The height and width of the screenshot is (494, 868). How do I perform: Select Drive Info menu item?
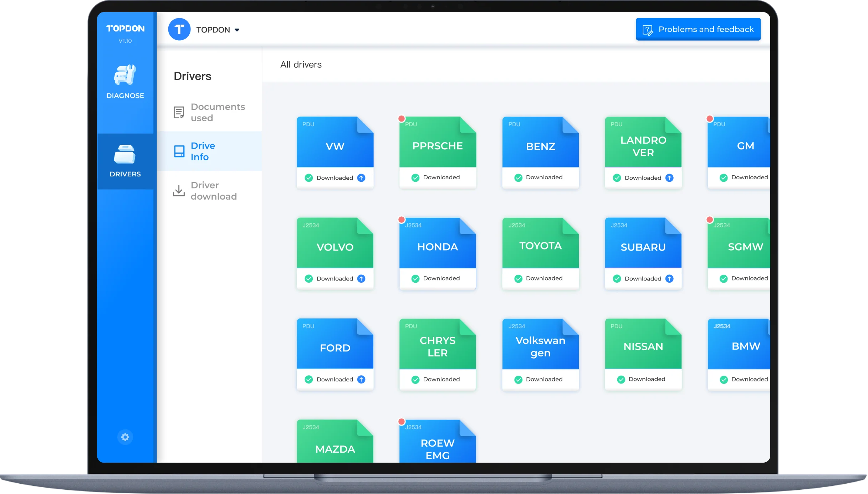[x=209, y=151]
